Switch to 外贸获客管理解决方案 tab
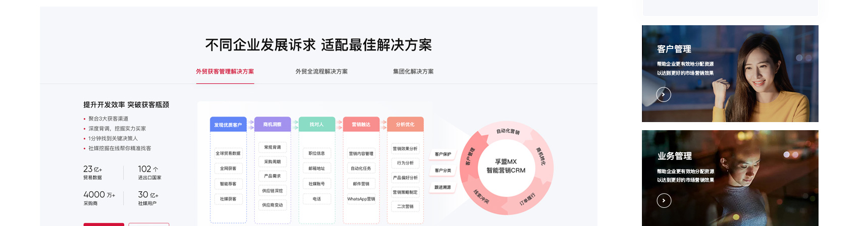 [x=225, y=72]
